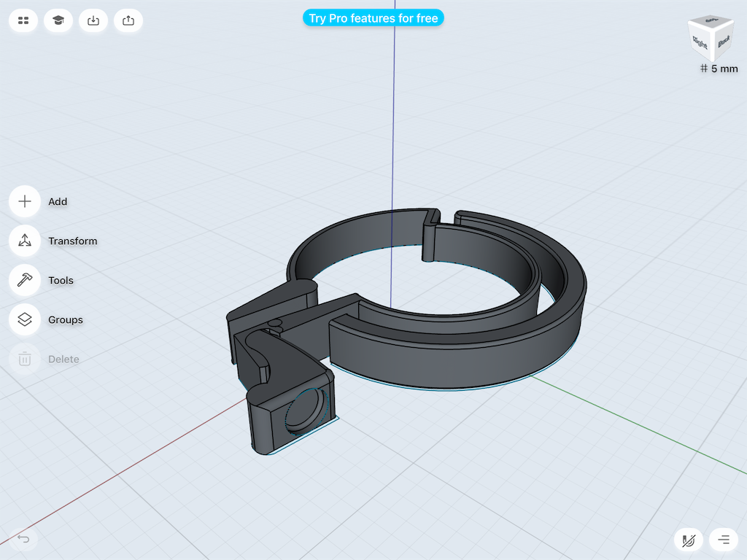Open the Tools hammer icon

(25, 281)
